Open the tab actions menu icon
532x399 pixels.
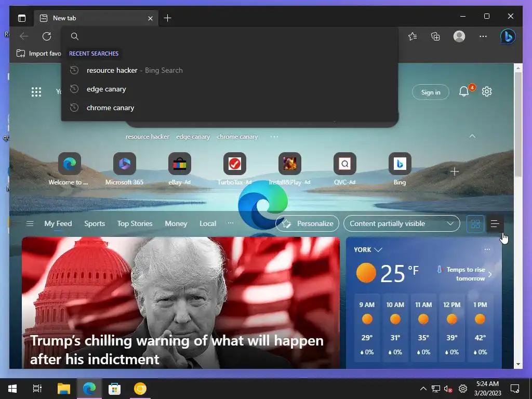tap(22, 18)
